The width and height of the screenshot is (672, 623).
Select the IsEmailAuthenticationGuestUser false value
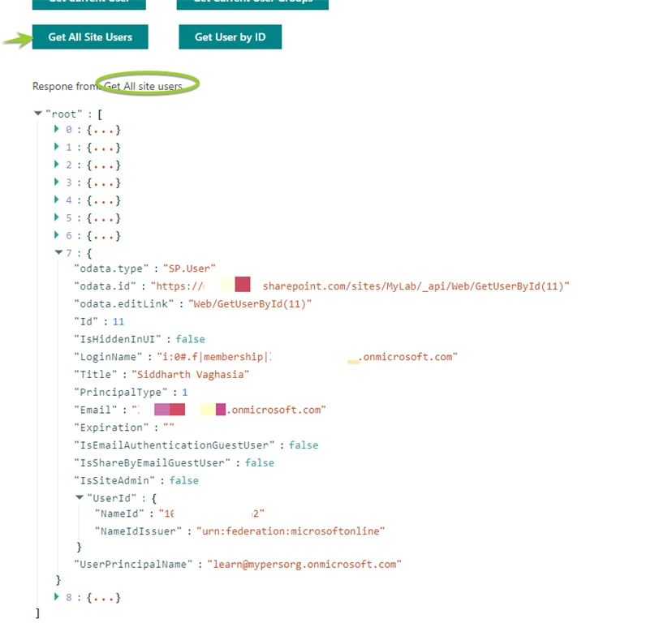(x=304, y=445)
